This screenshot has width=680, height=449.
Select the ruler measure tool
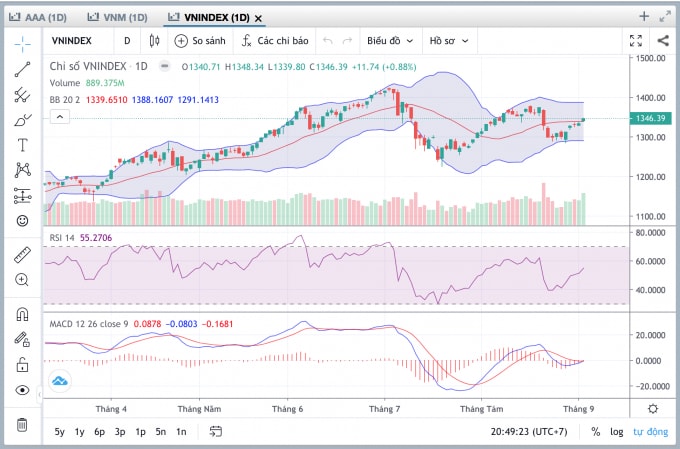click(x=22, y=255)
